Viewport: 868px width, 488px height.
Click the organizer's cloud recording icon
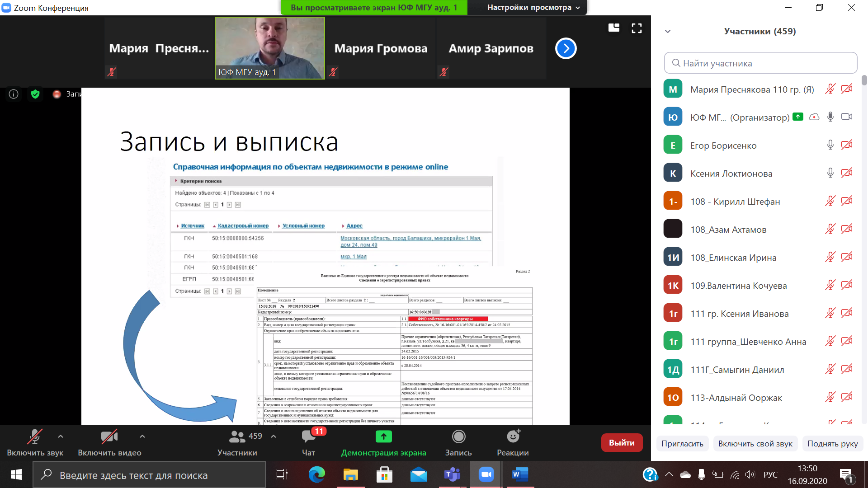[814, 117]
